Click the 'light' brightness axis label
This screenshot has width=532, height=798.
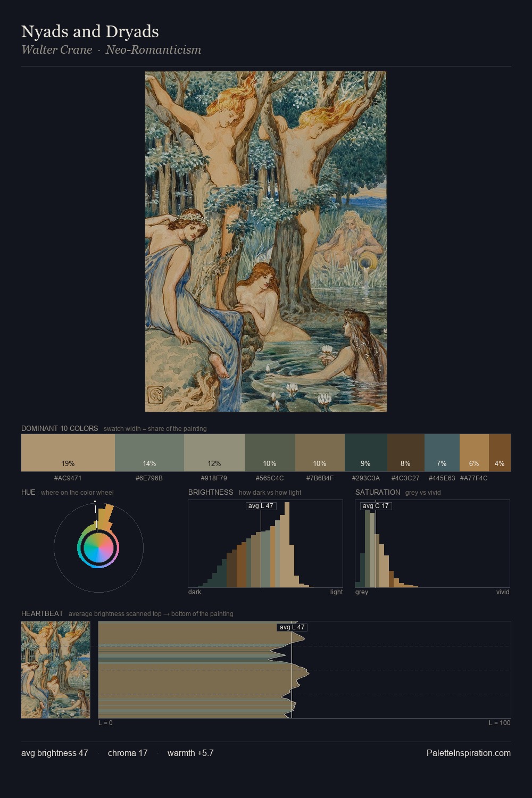pos(337,592)
